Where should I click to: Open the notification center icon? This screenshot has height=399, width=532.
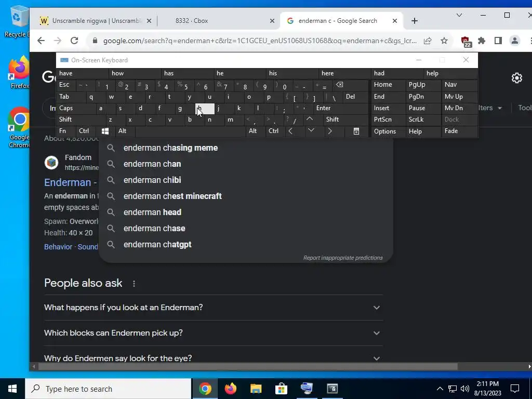coord(515,389)
